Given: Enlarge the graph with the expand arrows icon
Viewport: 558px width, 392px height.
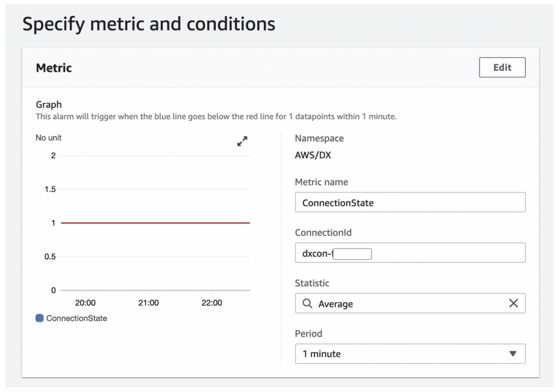Looking at the screenshot, I should tap(242, 141).
